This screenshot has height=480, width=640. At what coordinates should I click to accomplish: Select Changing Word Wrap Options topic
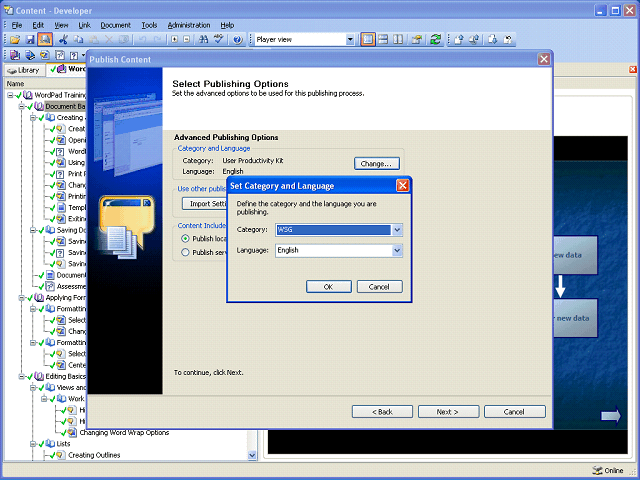124,433
